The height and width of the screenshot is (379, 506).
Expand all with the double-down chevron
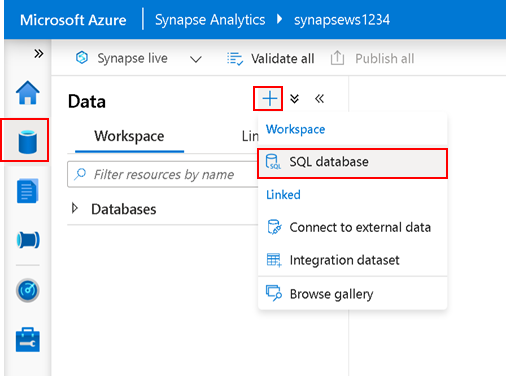(x=294, y=99)
